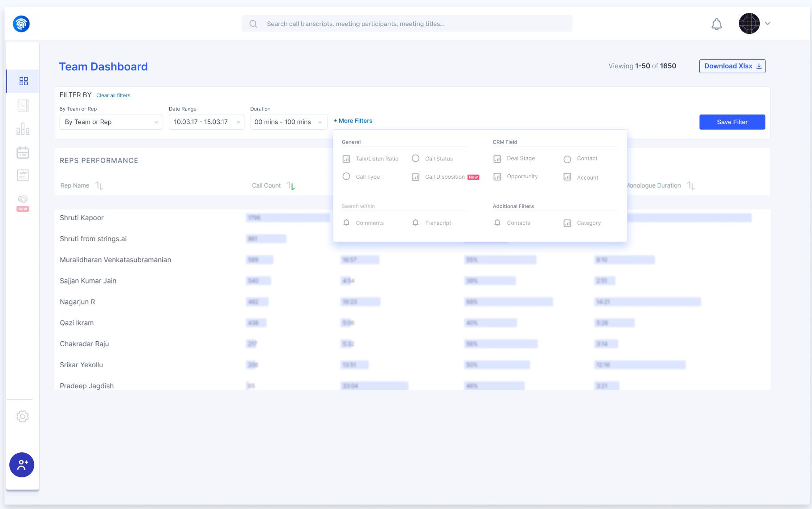Click the add user round button

point(22,465)
